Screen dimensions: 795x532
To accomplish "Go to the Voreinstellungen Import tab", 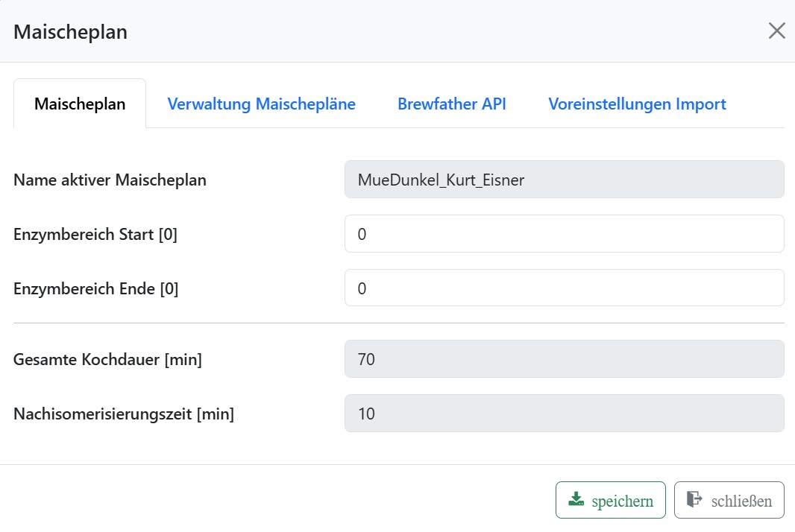I will [x=637, y=104].
